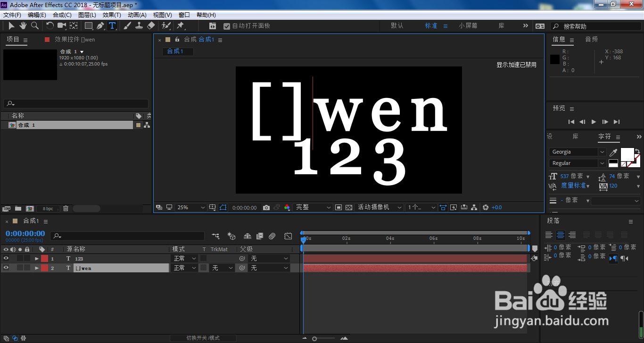The width and height of the screenshot is (644, 343).
Task: Open the RGB channel display icon
Action: pos(287,207)
